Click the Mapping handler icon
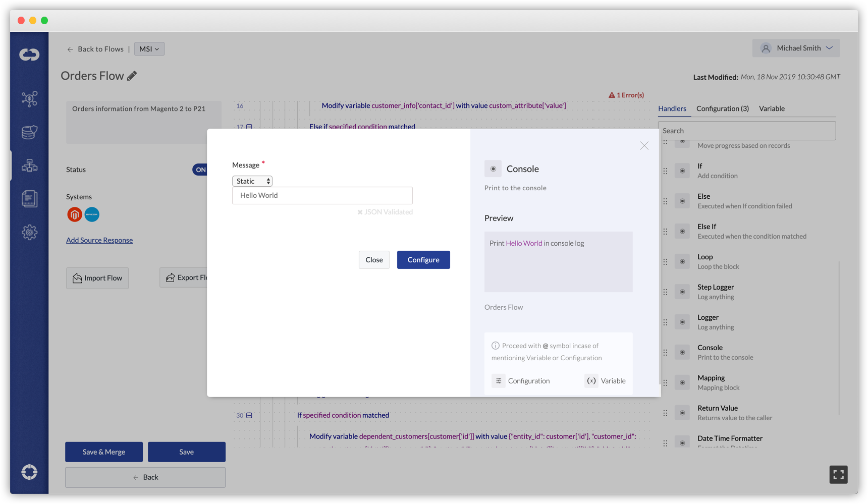This screenshot has width=868, height=504. coord(682,382)
